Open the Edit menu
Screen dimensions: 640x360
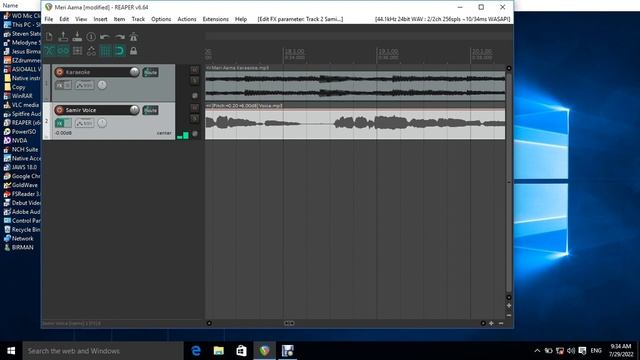click(64, 19)
